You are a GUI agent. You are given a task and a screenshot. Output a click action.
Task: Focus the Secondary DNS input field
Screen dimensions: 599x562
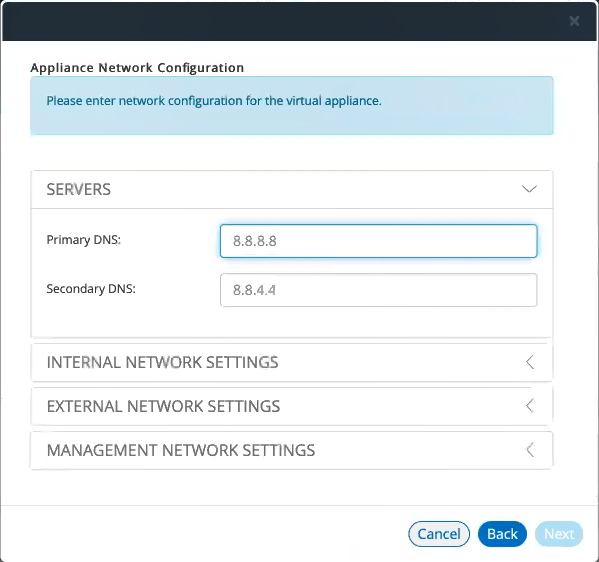pyautogui.click(x=379, y=290)
